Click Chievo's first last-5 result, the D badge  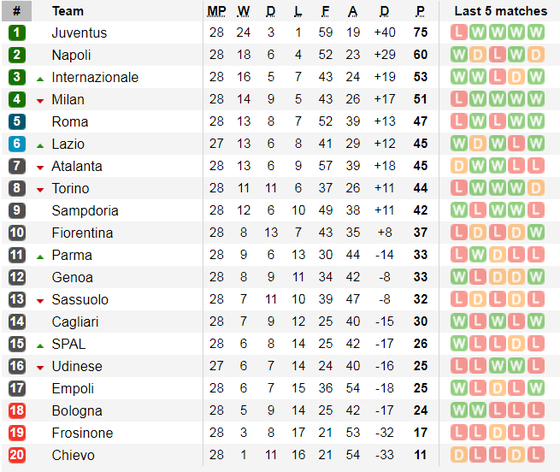tap(459, 455)
